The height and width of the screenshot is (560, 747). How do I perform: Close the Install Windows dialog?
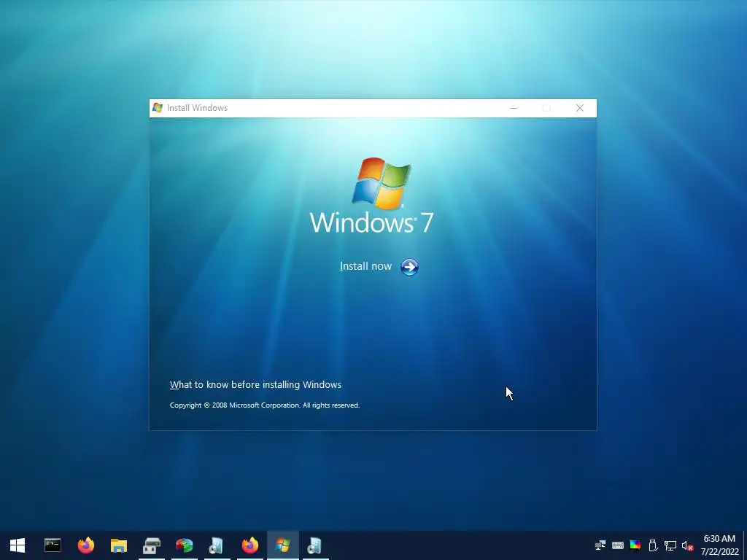(x=579, y=108)
